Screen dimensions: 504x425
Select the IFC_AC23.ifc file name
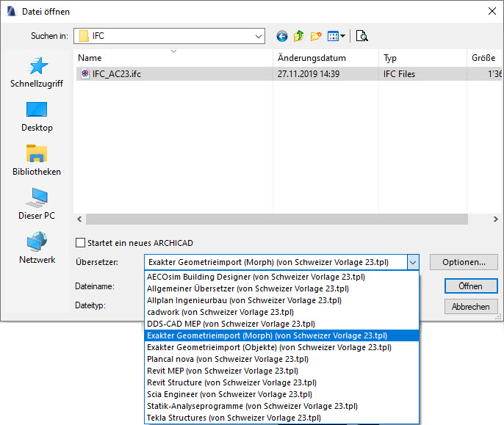click(x=116, y=74)
